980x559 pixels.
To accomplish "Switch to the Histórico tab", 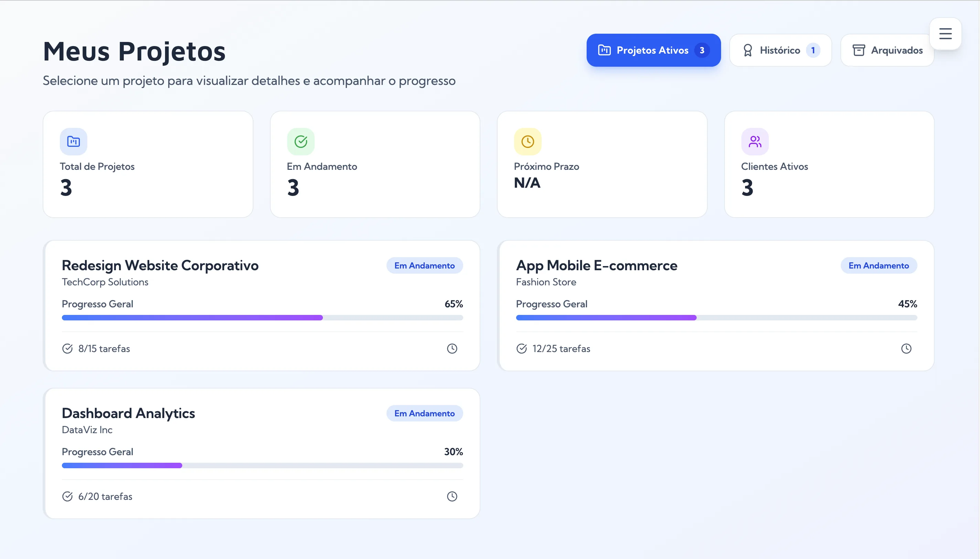I will pyautogui.click(x=780, y=50).
